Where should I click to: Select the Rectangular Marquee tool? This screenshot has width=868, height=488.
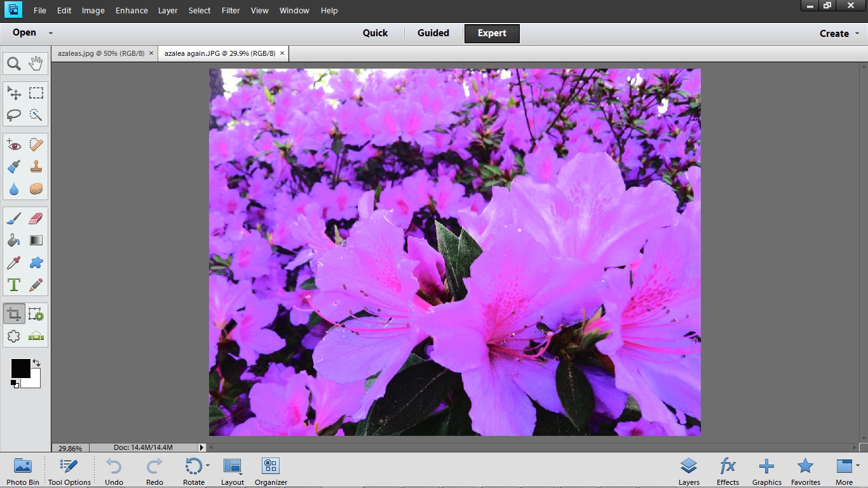point(36,93)
